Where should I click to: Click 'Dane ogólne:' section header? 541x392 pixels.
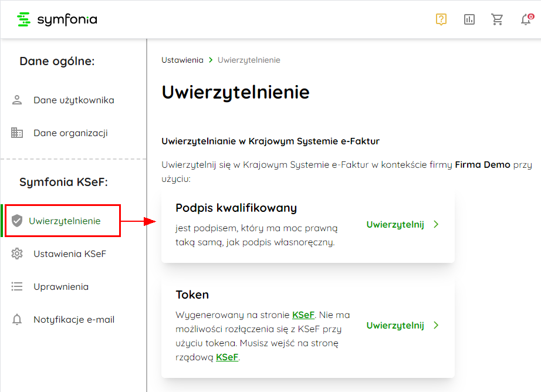[57, 61]
